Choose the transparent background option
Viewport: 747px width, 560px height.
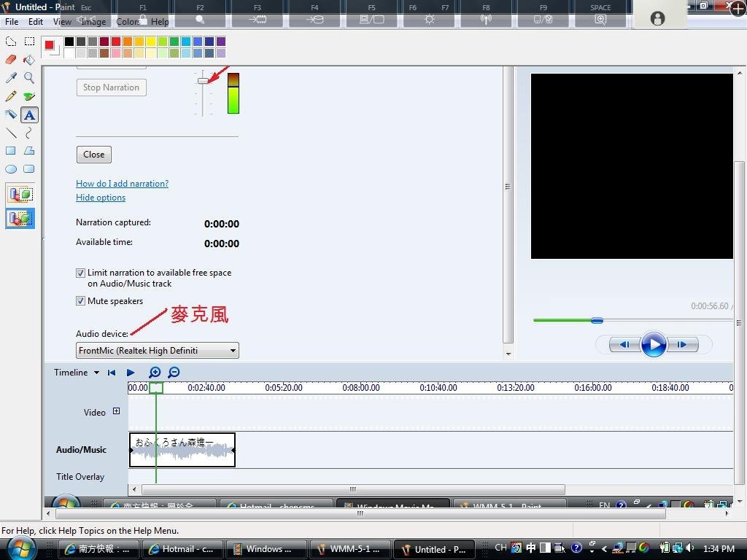(20, 219)
